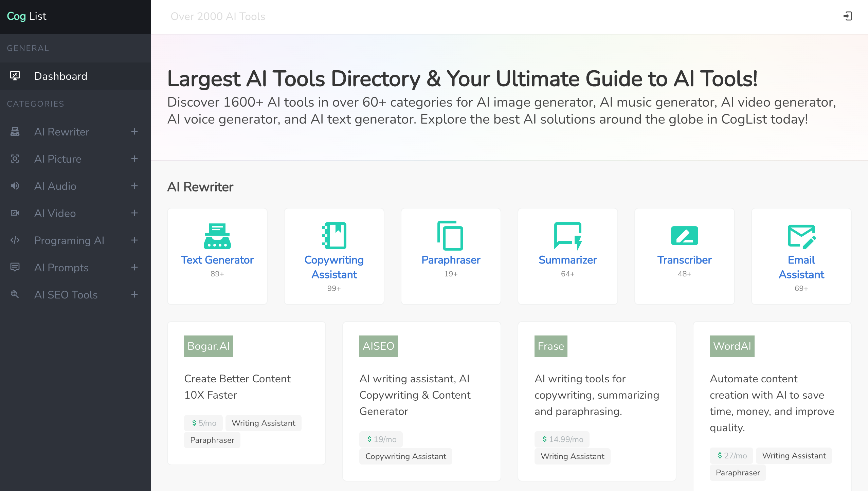Click the '64+' count under Summarizer
Image resolution: width=868 pixels, height=491 pixels.
(x=568, y=274)
